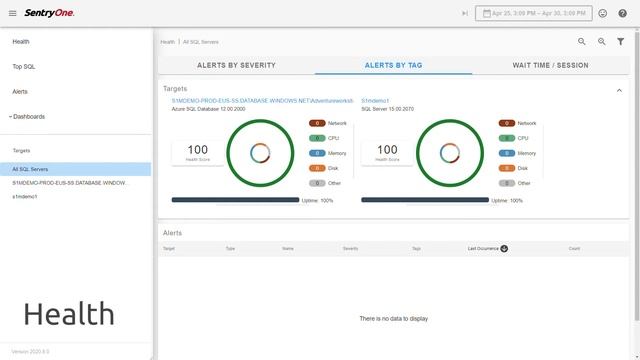Select s1mdemo1 target in sidebar
This screenshot has height=360, width=640.
24,196
